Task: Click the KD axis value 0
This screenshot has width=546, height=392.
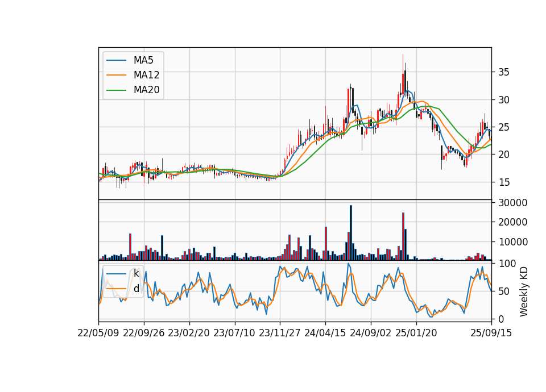Action: (501, 319)
